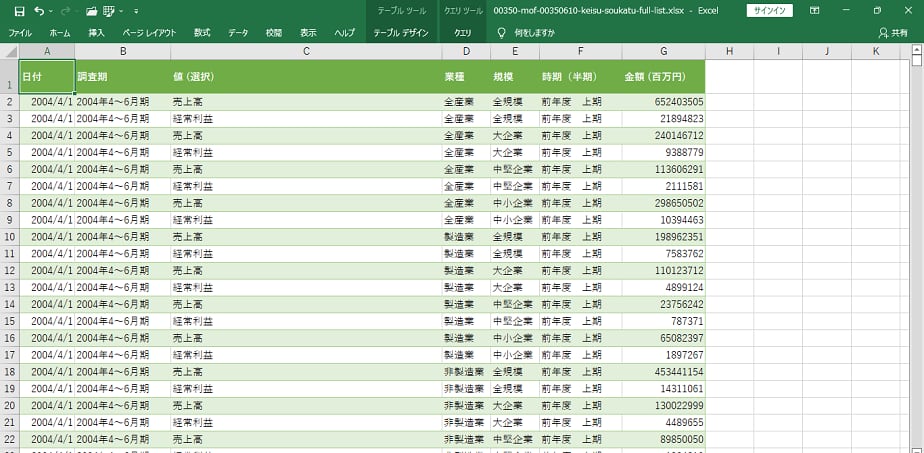Click the Save icon in quick access toolbar

point(19,10)
